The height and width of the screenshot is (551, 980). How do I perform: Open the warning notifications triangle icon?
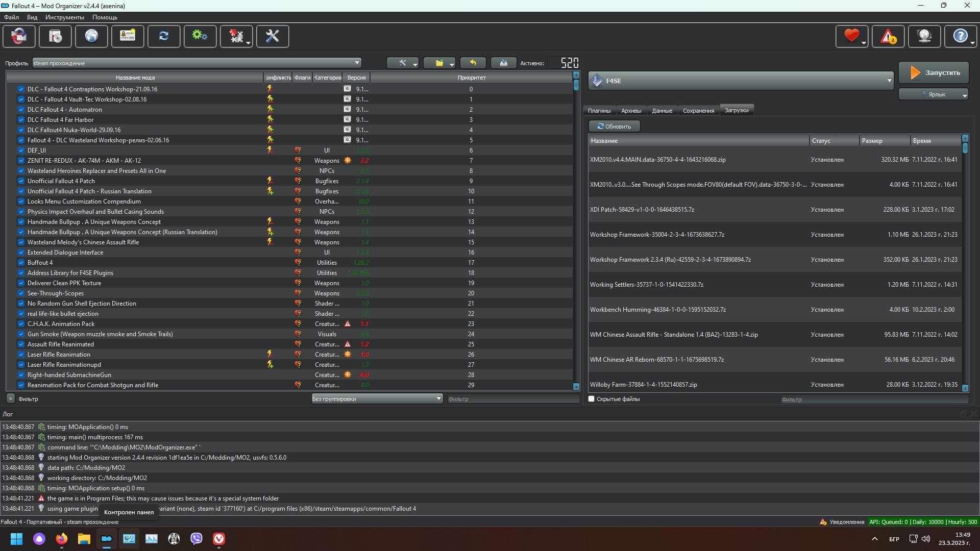tap(888, 36)
